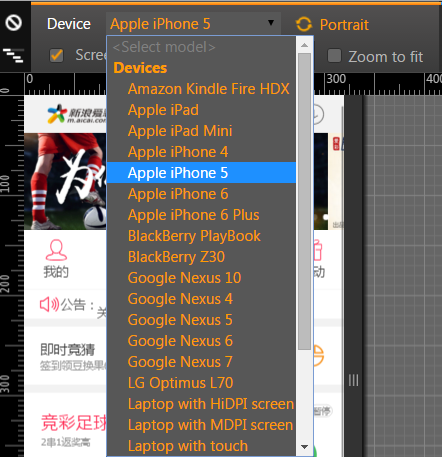
Task: Select LG Optimus L70
Action: 201,383
